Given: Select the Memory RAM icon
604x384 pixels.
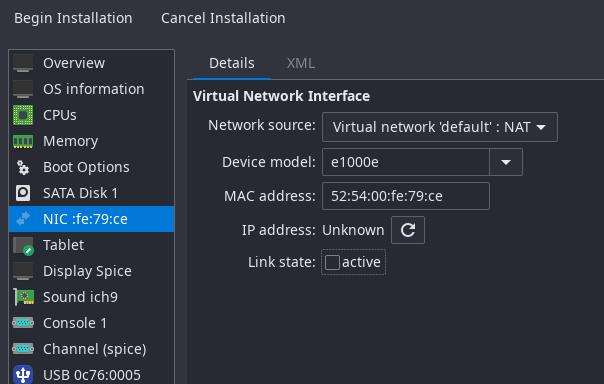Looking at the screenshot, I should pyautogui.click(x=23, y=141).
